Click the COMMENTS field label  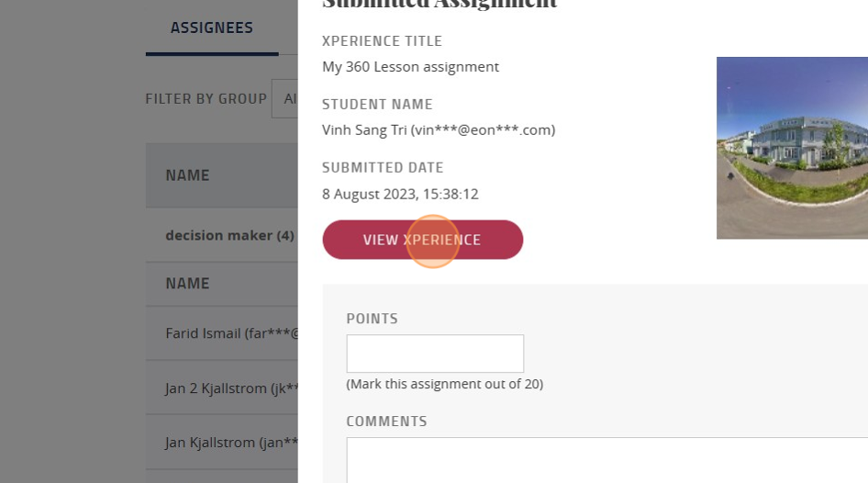tap(386, 421)
